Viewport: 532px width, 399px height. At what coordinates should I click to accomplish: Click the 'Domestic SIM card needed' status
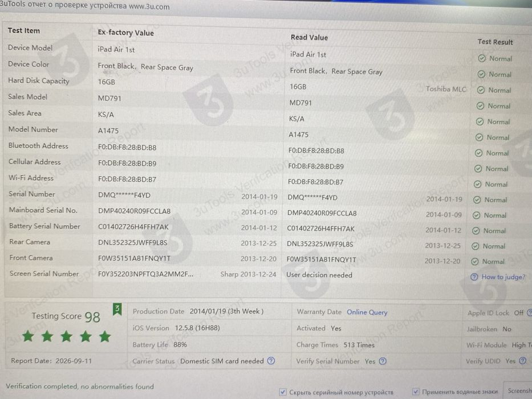[222, 361]
